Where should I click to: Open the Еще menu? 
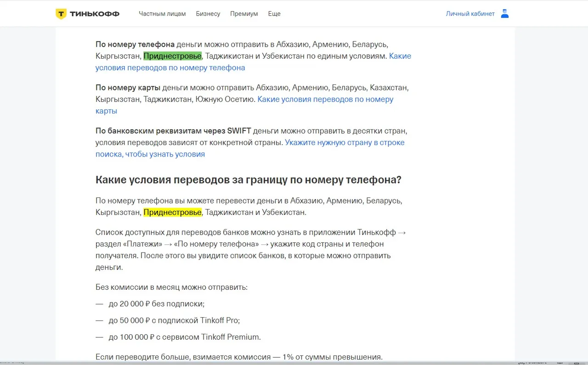[x=274, y=14]
